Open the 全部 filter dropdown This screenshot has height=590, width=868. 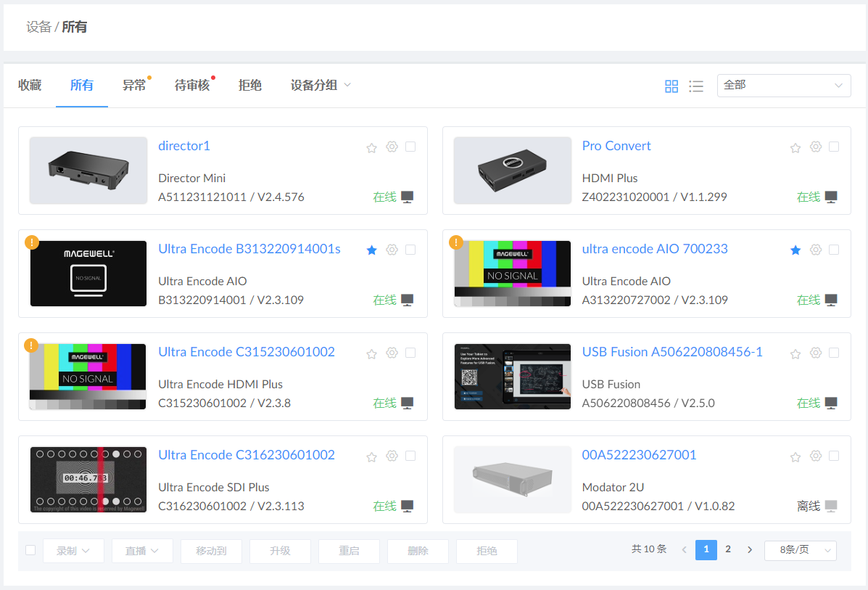[x=784, y=86]
